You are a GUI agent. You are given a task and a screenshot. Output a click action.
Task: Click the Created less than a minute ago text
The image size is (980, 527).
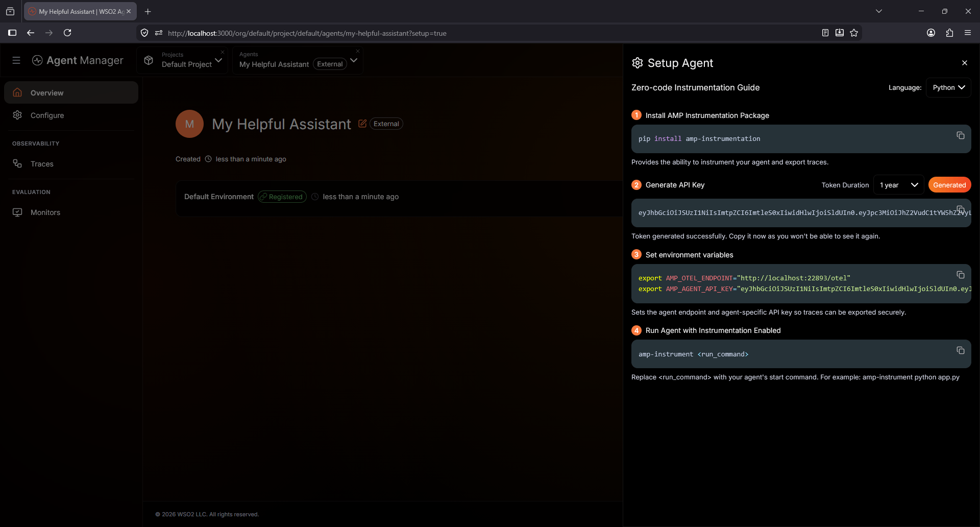click(x=231, y=159)
